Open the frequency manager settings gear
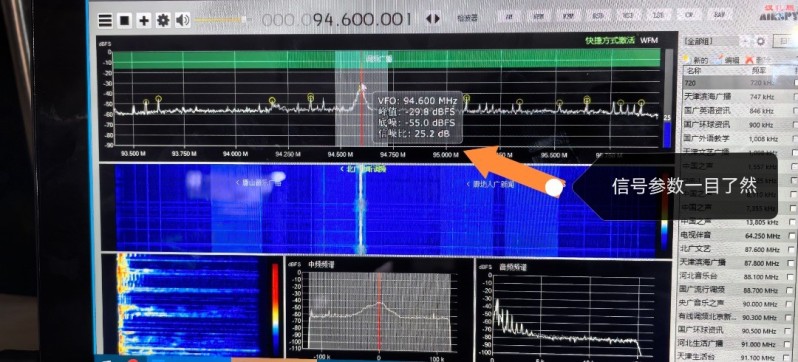 point(761,41)
